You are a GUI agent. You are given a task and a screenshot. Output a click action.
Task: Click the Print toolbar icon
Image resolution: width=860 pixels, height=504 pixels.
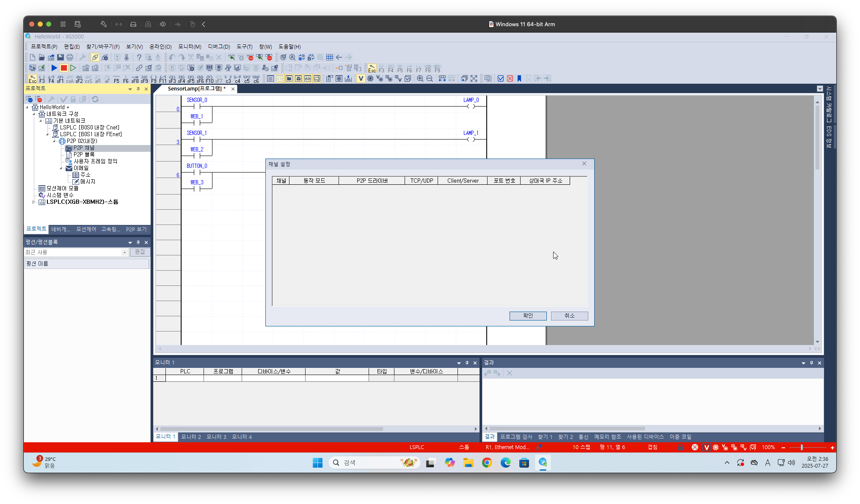click(x=70, y=57)
